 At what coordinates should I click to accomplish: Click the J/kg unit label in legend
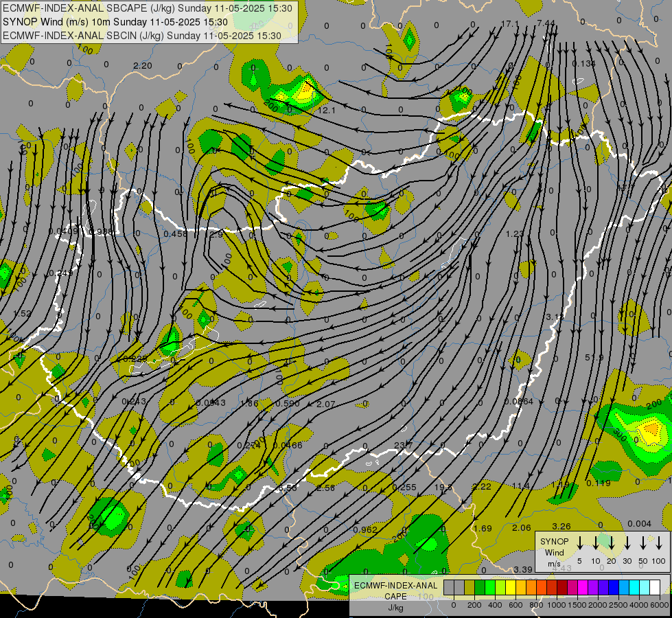395,608
